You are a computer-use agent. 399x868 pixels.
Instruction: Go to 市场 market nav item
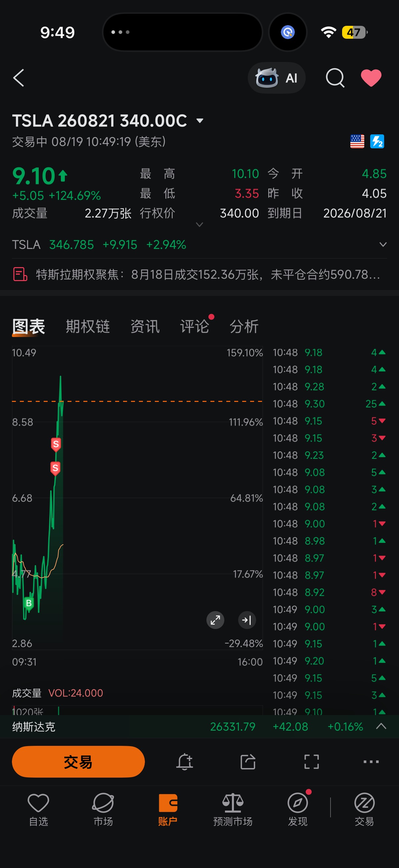[x=103, y=809]
